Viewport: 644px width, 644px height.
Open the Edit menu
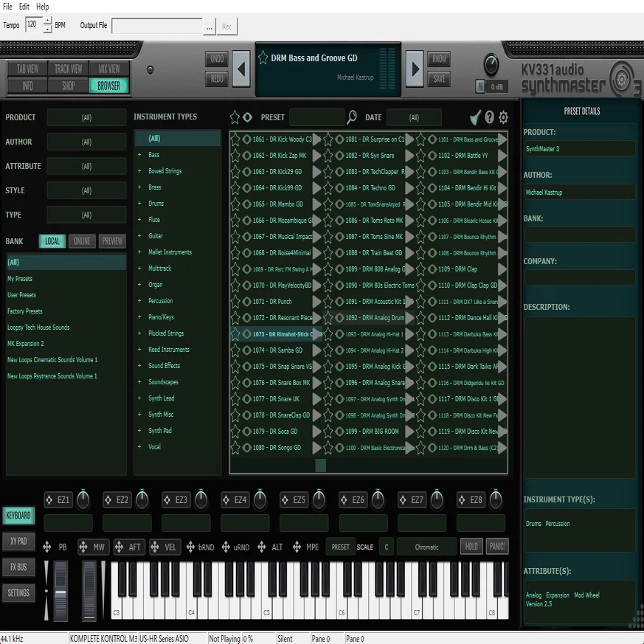[x=24, y=7]
